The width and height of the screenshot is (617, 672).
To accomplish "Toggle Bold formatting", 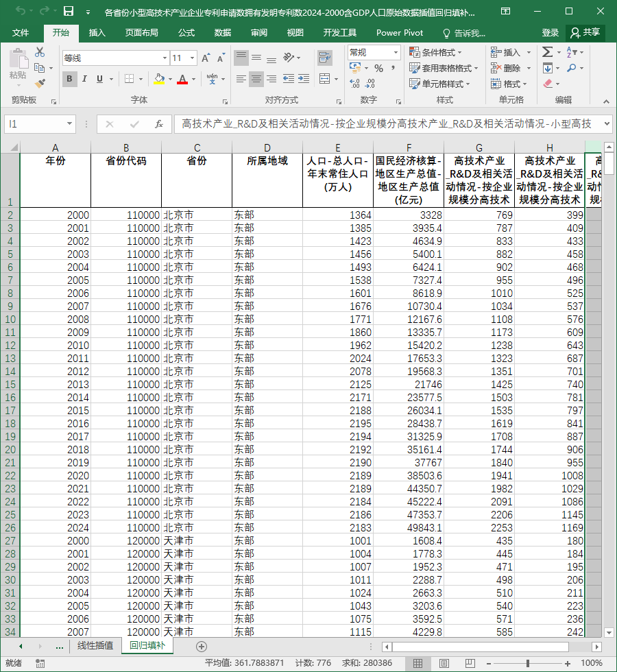I will coord(69,79).
